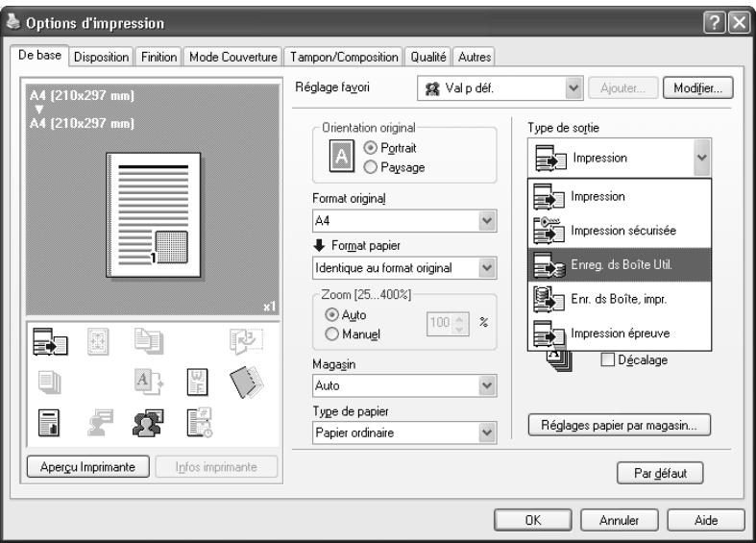Click the zoom percentage stepper arrows
The image size is (756, 543).
(x=459, y=323)
